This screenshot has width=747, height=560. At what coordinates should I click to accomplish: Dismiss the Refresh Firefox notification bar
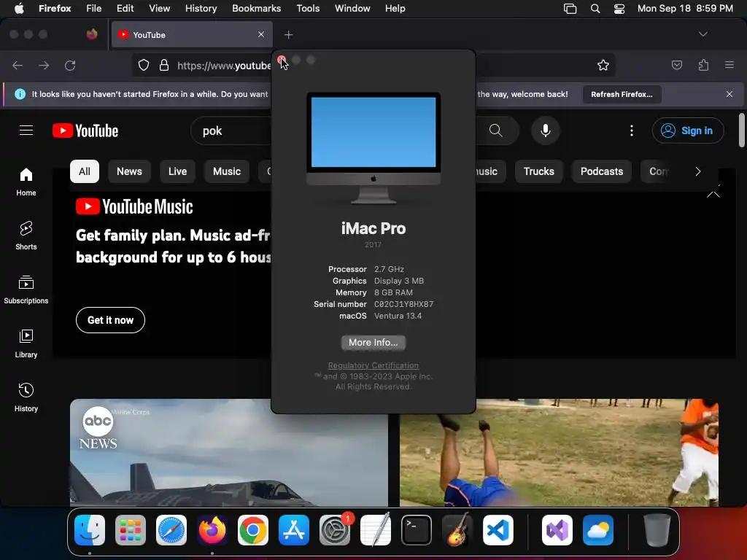729,94
